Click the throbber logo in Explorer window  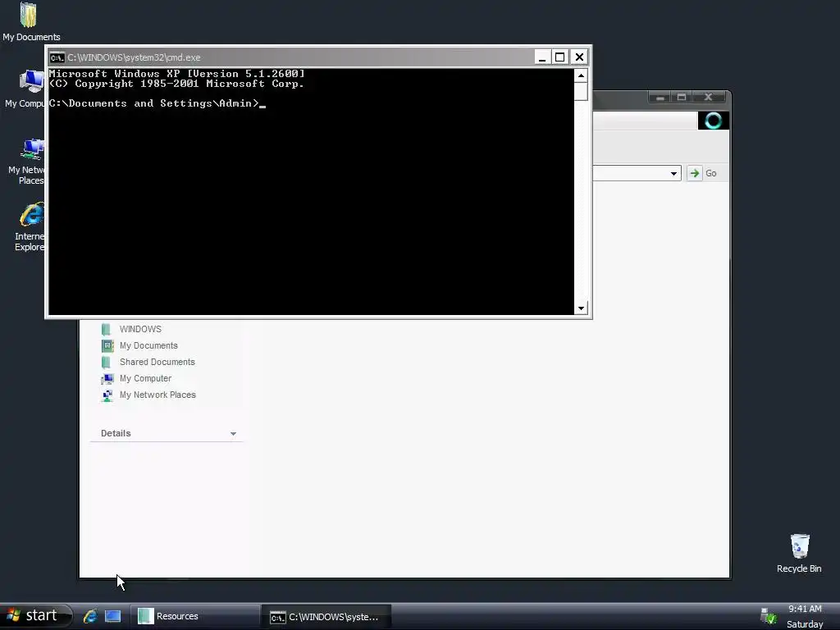(713, 121)
